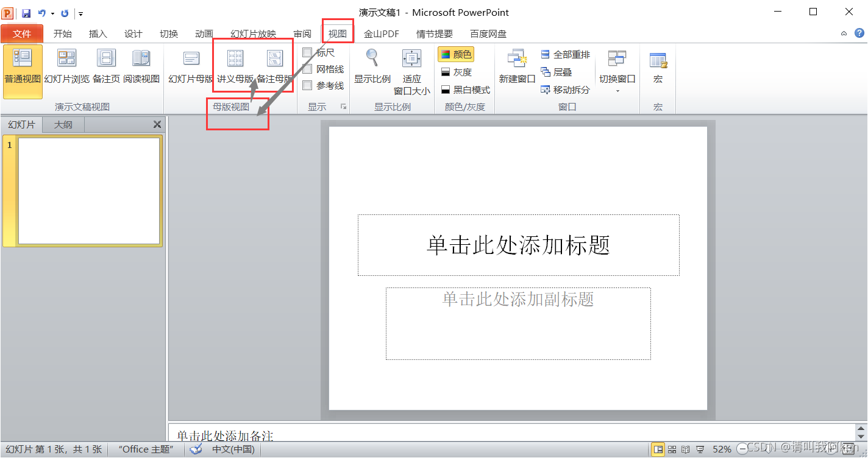Open Customize Quick Access Toolbar dropdown
The height and width of the screenshot is (458, 868).
pyautogui.click(x=81, y=13)
